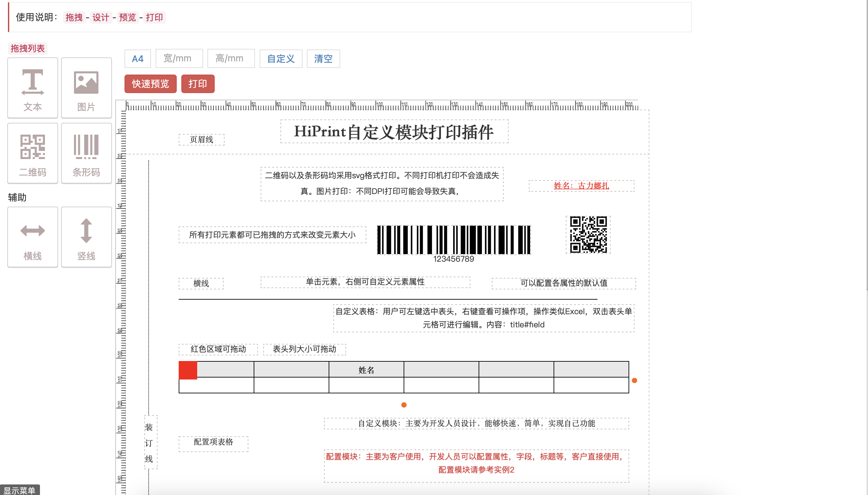The height and width of the screenshot is (495, 868).
Task: Select the 红色区域可拖动 text element
Action: [218, 349]
